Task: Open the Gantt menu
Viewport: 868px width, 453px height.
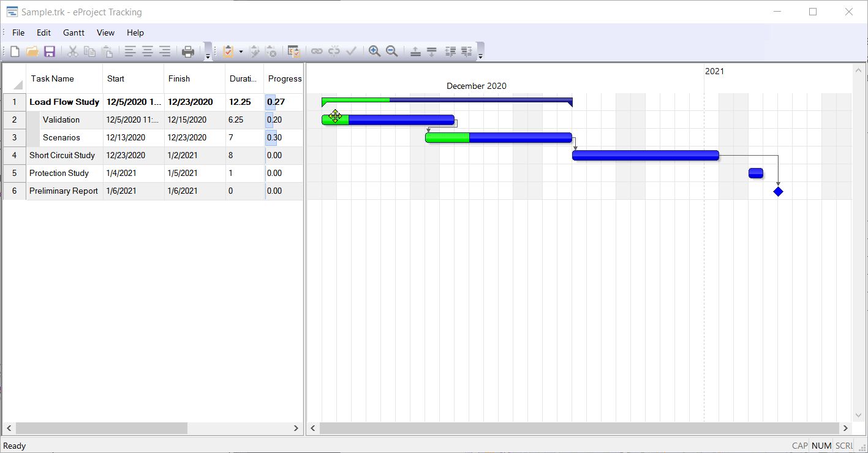Action: click(x=74, y=32)
